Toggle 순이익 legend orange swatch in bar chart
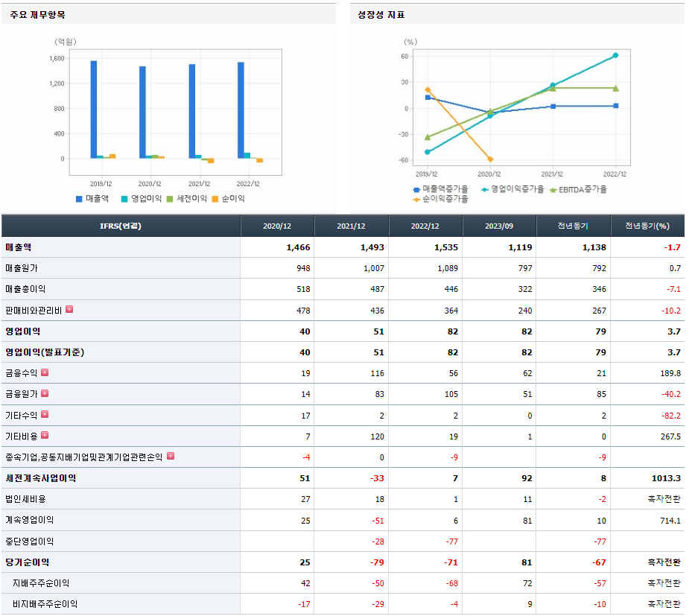The height and width of the screenshot is (616, 689). pyautogui.click(x=215, y=199)
